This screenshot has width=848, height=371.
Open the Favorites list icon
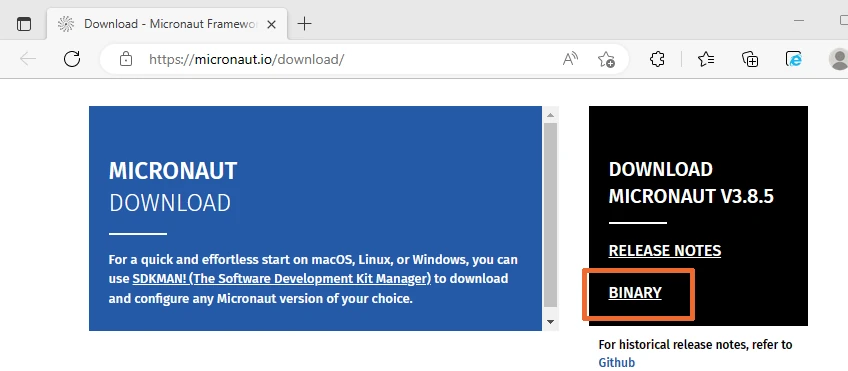[706, 59]
